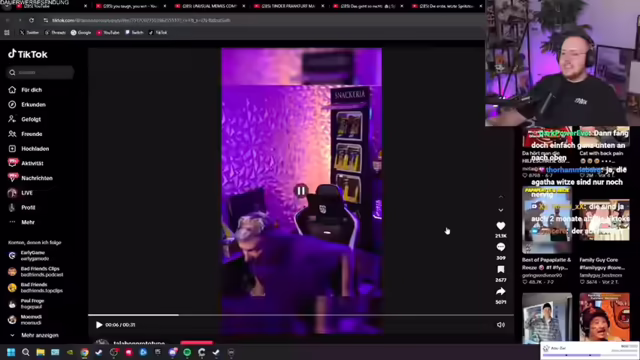640x360 pixels.
Task: Switch to 'you laugh, you win' tab
Action: point(130,6)
